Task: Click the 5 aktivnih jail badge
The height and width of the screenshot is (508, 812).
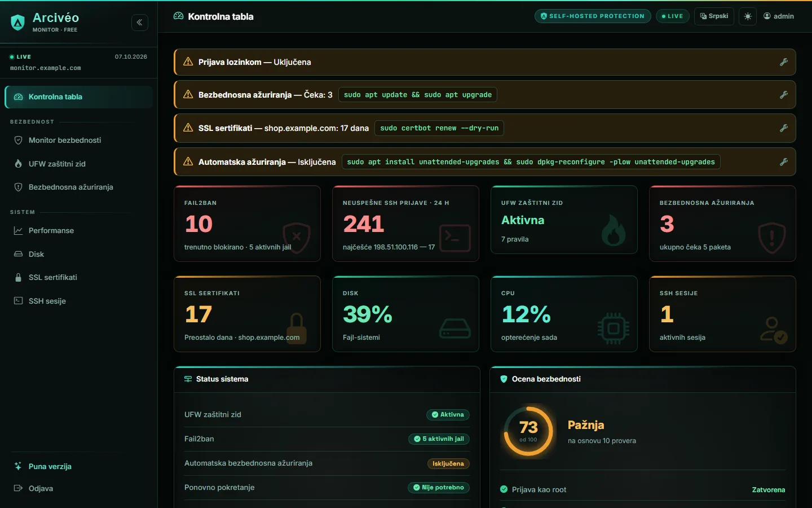Action: click(x=439, y=439)
